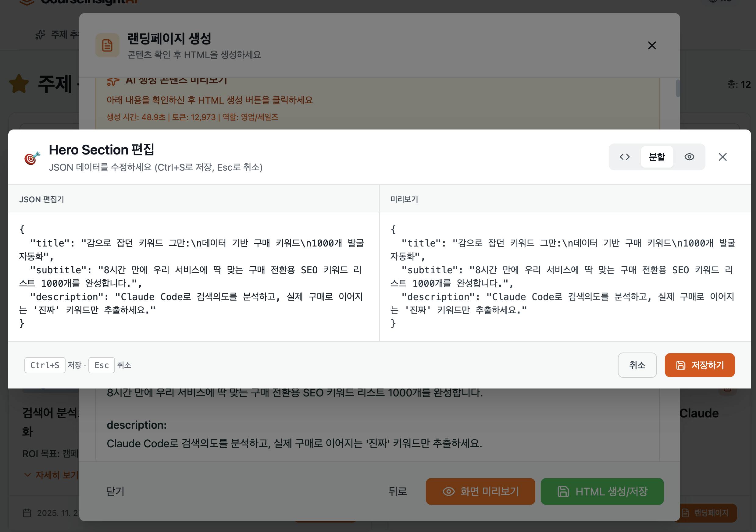Click the modal's vertical scrollbar thumb
The width and height of the screenshot is (756, 532).
(x=678, y=88)
